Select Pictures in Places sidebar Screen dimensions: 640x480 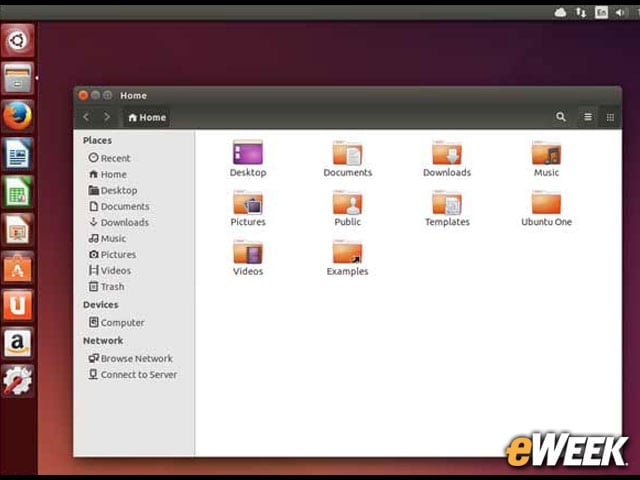pyautogui.click(x=112, y=254)
